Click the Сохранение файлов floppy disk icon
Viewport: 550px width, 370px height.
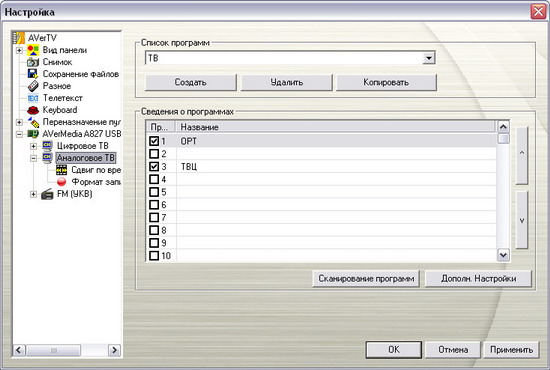pos(33,74)
